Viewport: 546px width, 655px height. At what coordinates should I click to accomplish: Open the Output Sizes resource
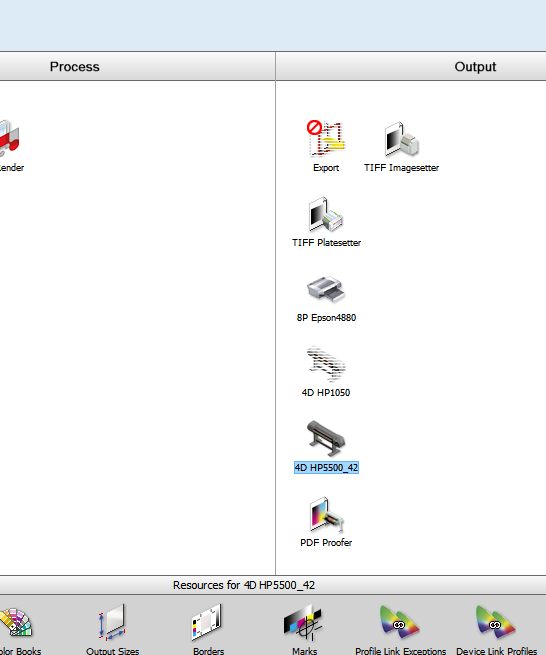(x=112, y=622)
